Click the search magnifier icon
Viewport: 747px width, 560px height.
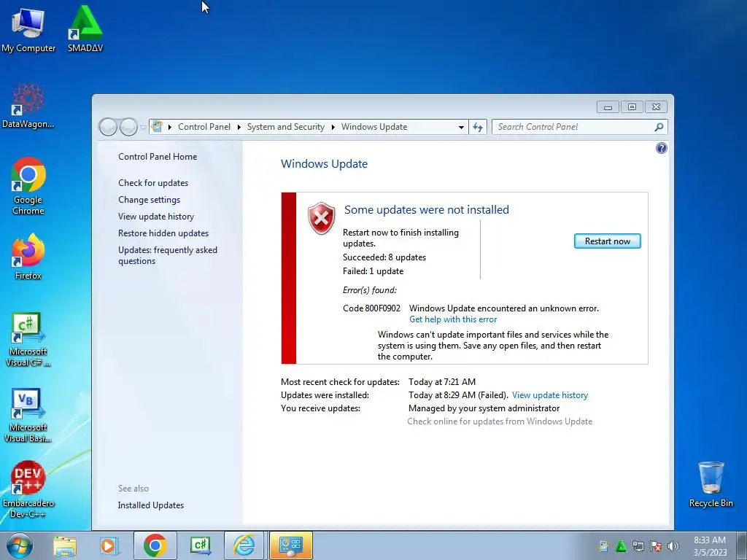coord(659,127)
